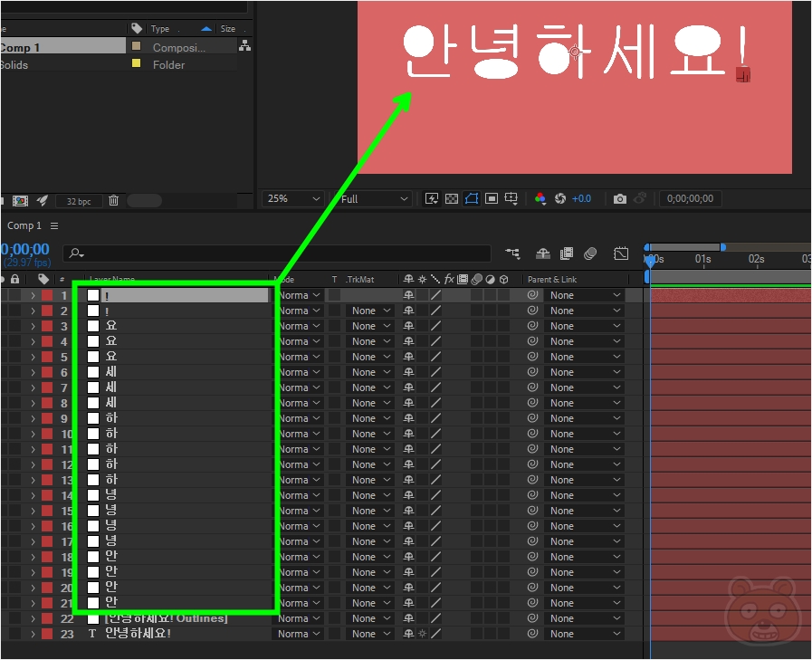Click the tag label icon in Project header

pos(137,28)
